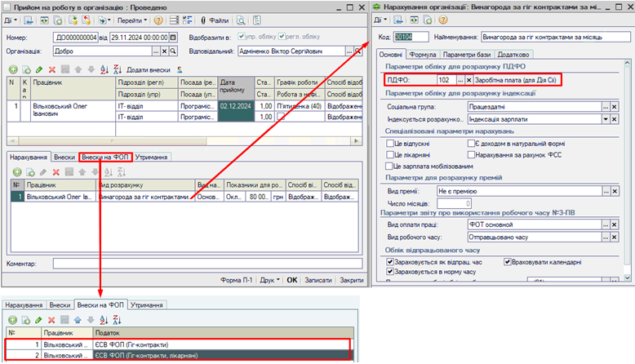Screen dimensions: 635x364
Task: Click into the Коментар input field
Action: pyautogui.click(x=196, y=264)
